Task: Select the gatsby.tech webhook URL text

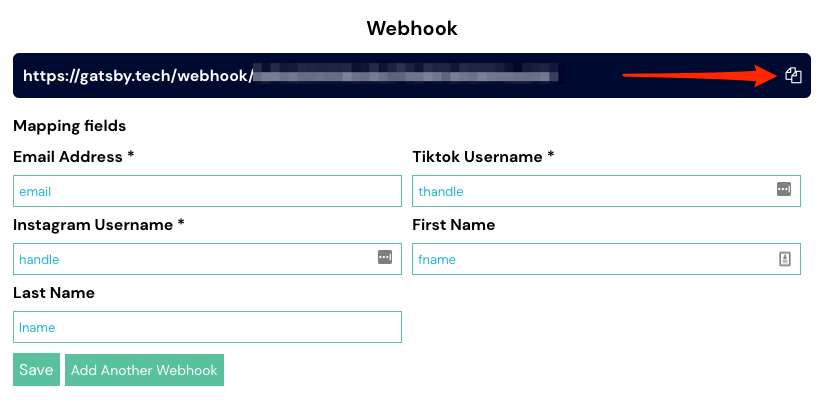Action: point(139,76)
